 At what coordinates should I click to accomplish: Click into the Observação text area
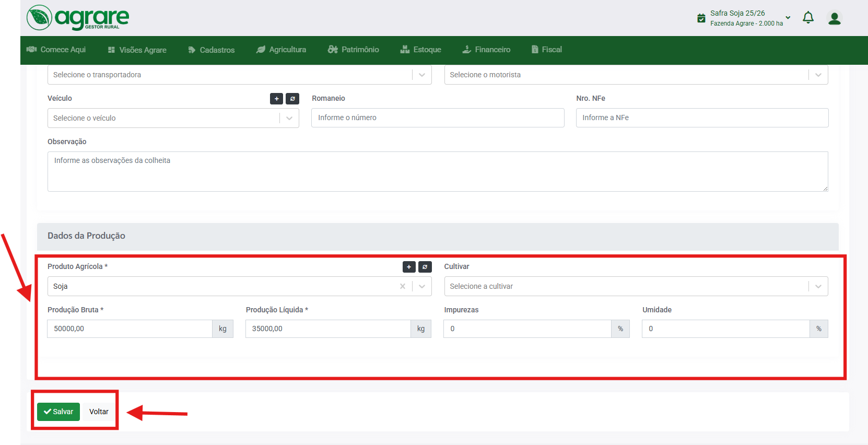(x=438, y=171)
